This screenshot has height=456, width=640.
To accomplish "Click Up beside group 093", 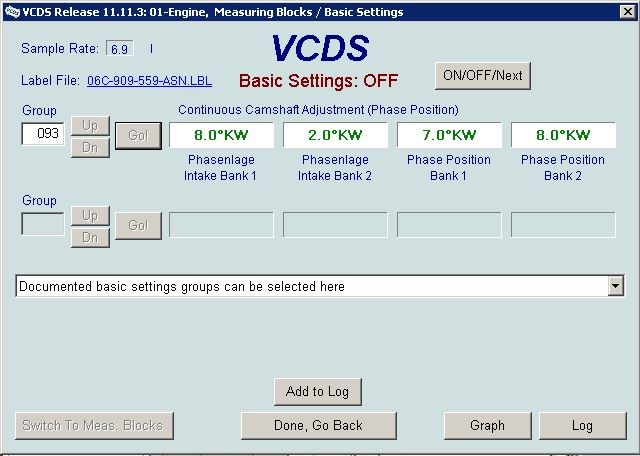I will [90, 126].
